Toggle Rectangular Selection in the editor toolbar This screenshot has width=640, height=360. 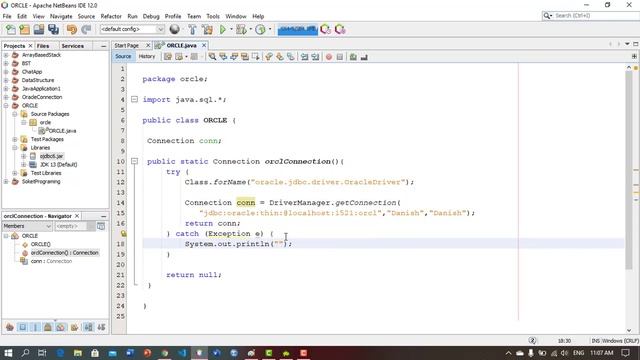click(x=256, y=57)
